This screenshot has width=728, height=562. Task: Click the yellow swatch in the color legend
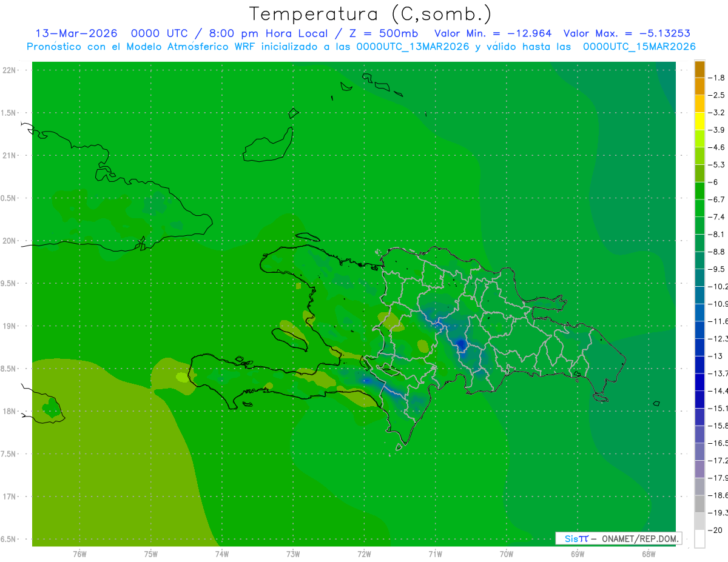tap(699, 121)
